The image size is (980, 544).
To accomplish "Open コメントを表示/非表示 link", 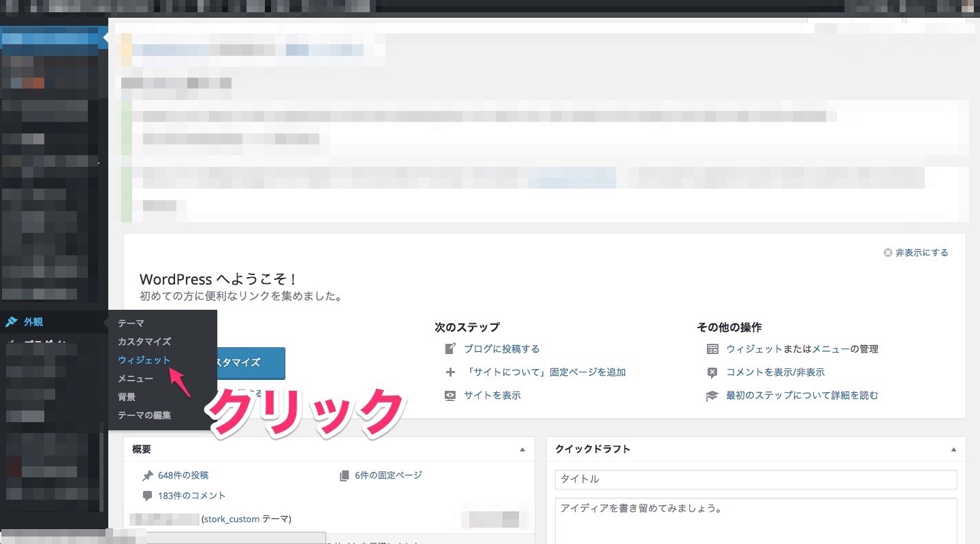I will 776,372.
